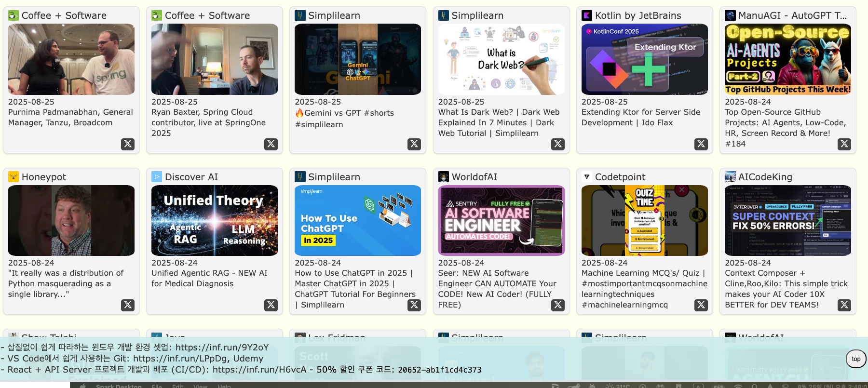Open the https://inf.run/9Y2oY link

pos(222,347)
